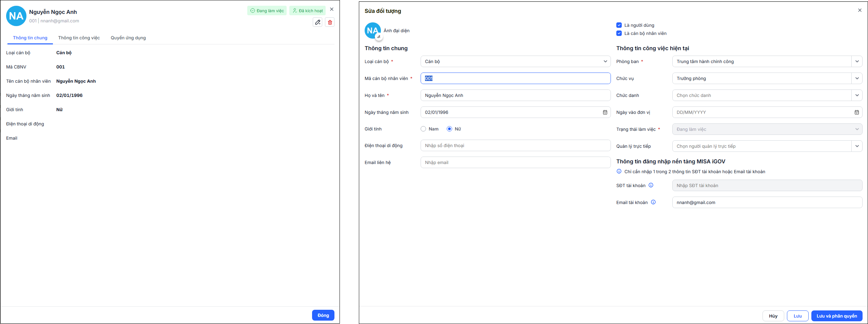
Task: Close the Nguyễn Ngọc Anh detail panel
Action: (332, 9)
